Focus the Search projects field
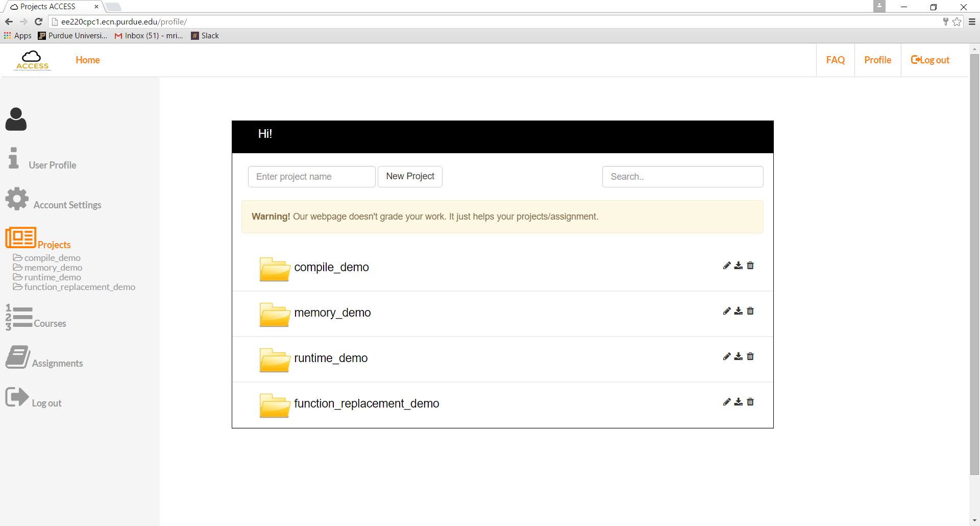 [683, 177]
